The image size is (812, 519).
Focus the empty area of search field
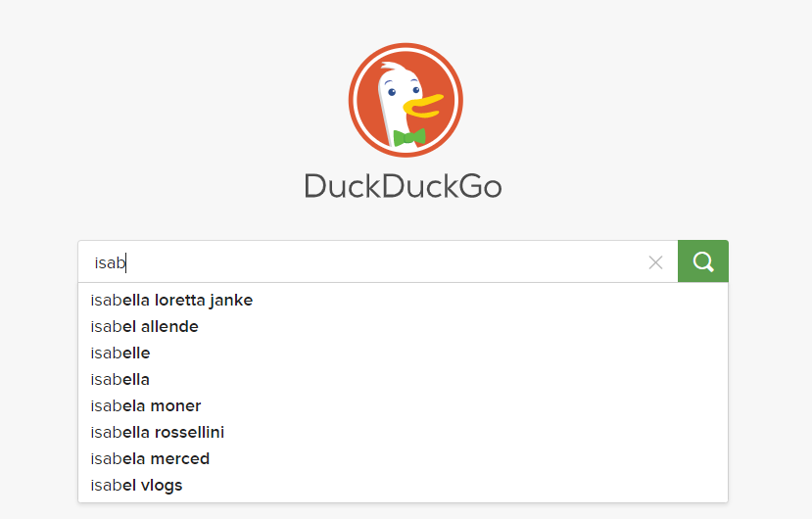[x=383, y=262]
